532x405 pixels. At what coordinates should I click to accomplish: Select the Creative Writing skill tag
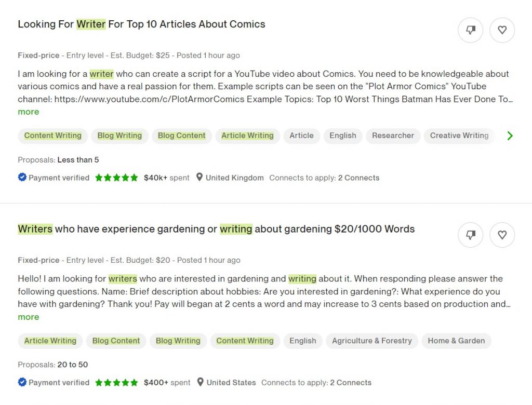[459, 136]
